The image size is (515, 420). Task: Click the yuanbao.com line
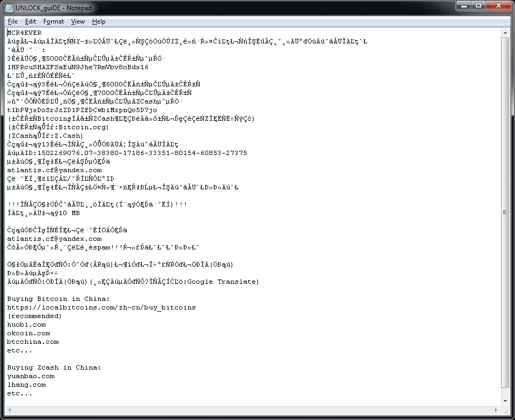coord(31,376)
